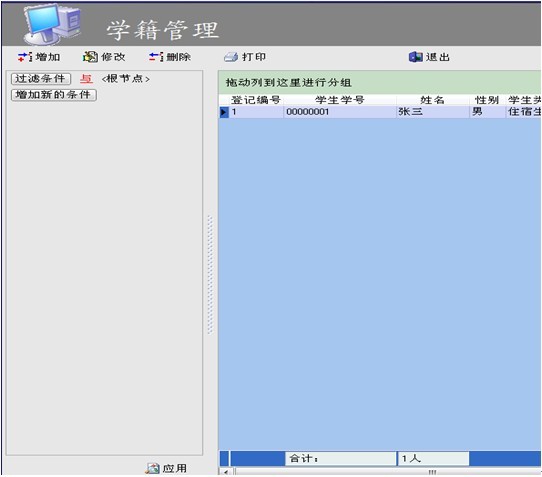
Task: Click the 性别 column header
Action: click(487, 100)
